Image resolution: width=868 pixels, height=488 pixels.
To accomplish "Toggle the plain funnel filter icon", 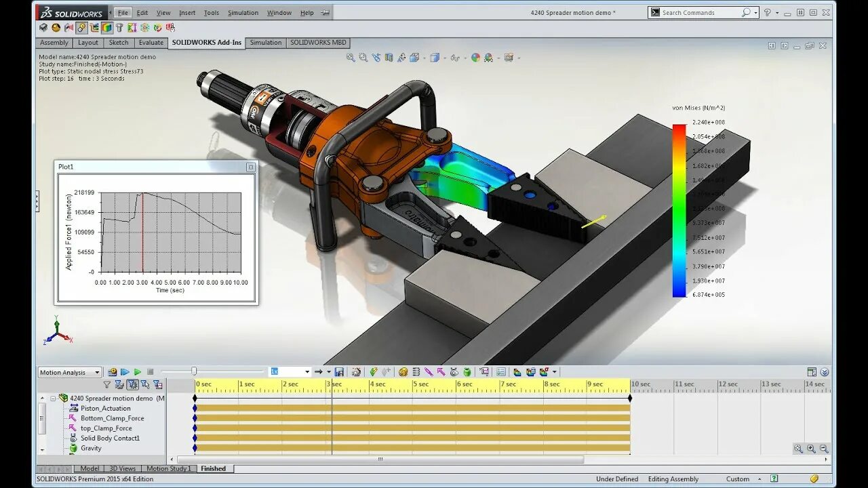I will (106, 384).
